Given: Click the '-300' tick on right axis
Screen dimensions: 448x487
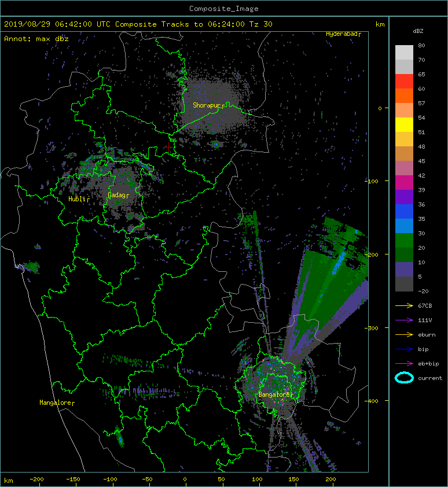Looking at the screenshot, I should coord(372,329).
